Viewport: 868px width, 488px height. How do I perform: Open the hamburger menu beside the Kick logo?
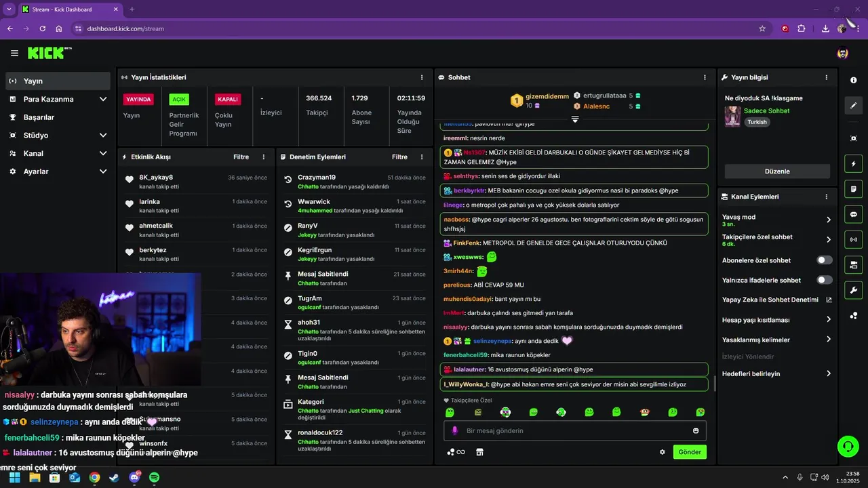tap(14, 53)
